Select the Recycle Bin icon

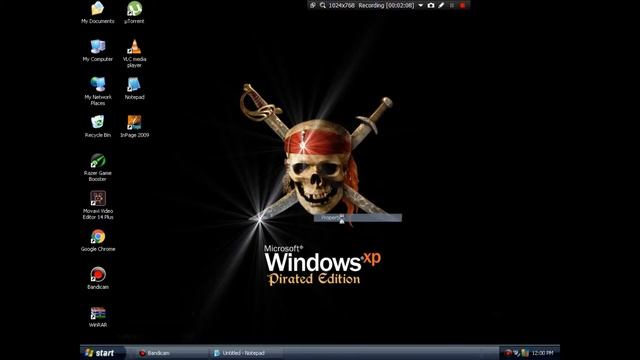98,127
